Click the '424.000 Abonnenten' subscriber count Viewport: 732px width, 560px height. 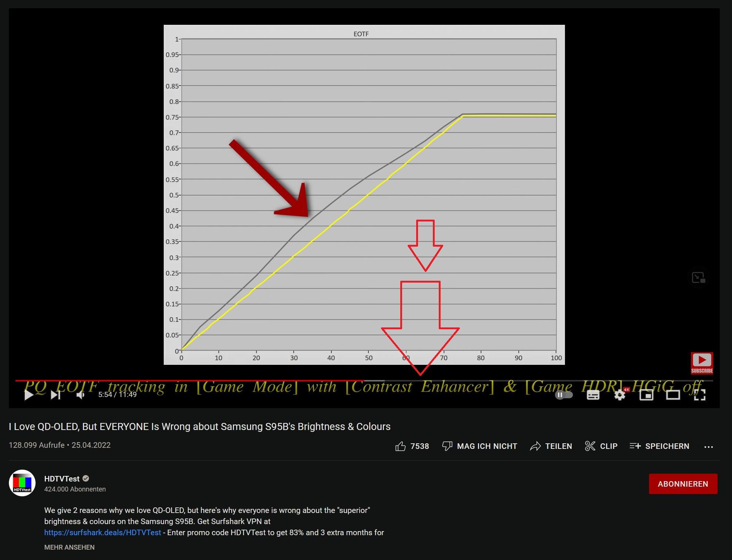(75, 489)
